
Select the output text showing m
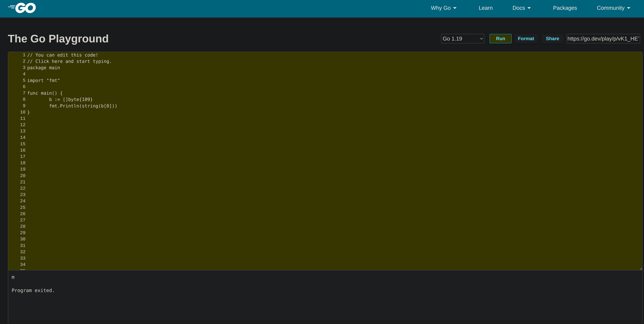(13, 277)
